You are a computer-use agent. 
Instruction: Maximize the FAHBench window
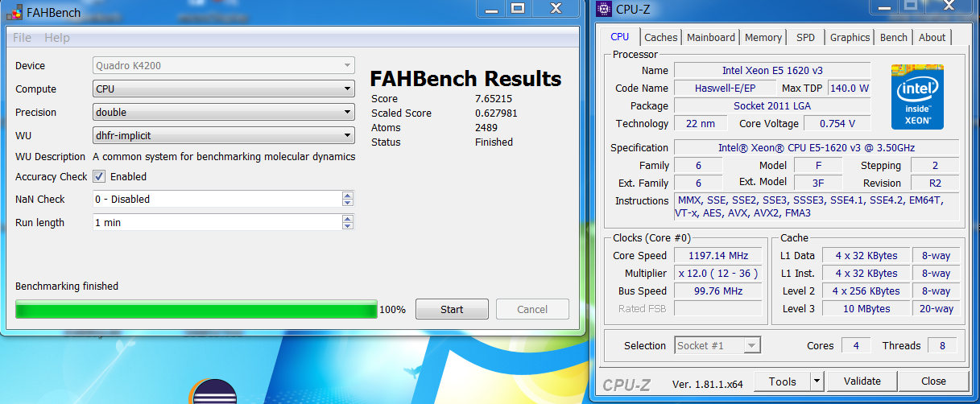click(518, 8)
